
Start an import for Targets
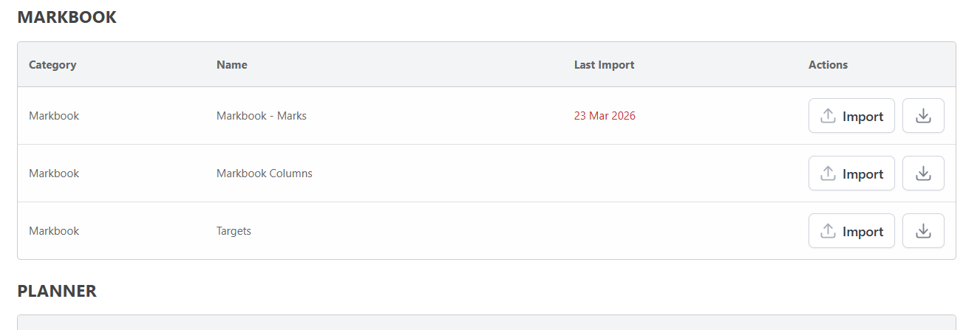[x=851, y=231]
